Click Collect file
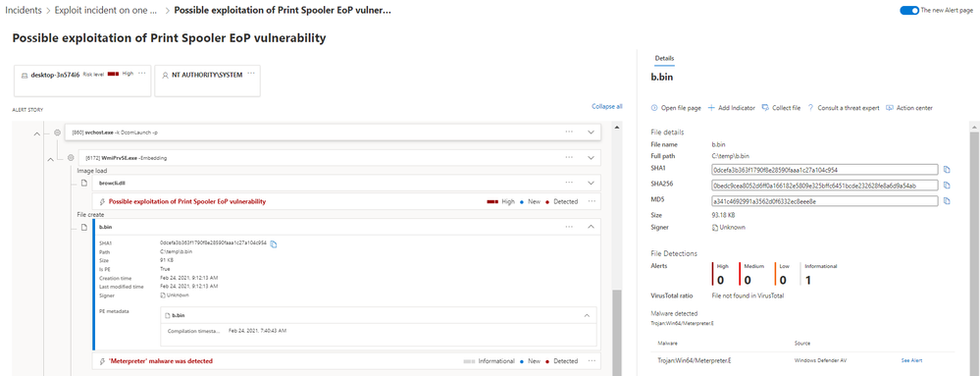Viewport: 980px width, 376px height. click(781, 108)
